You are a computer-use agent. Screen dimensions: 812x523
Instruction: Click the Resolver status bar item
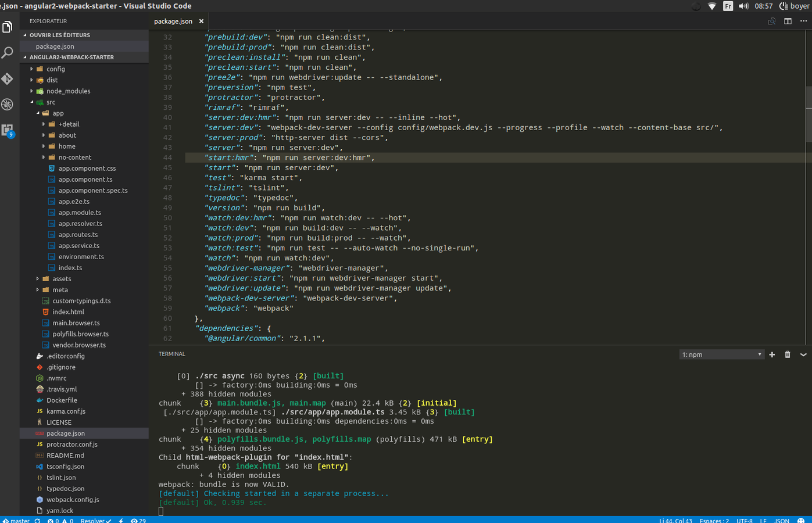[x=96, y=520]
